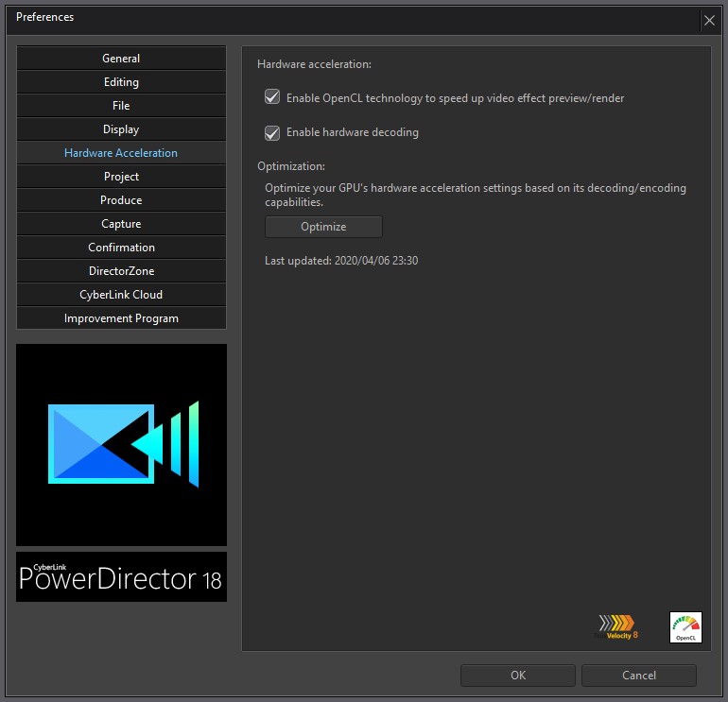Click the Optimize your GPU's description text
Image resolution: width=728 pixels, height=702 pixels.
click(x=476, y=195)
